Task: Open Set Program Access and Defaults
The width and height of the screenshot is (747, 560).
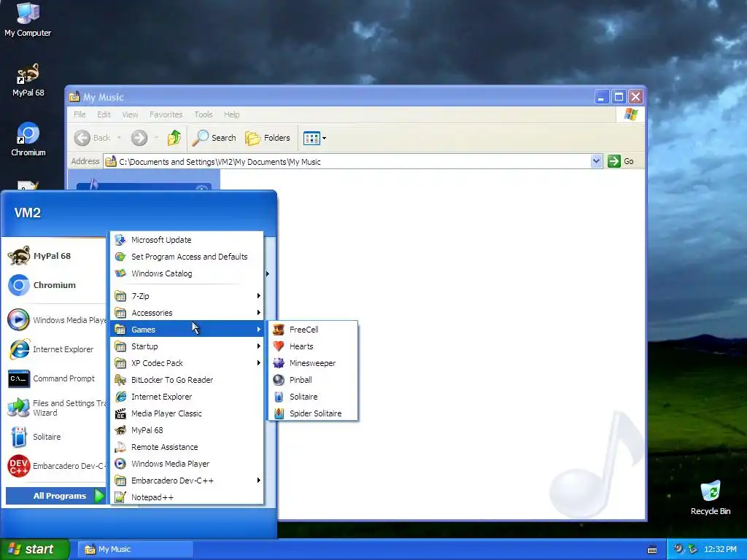Action: 187,257
